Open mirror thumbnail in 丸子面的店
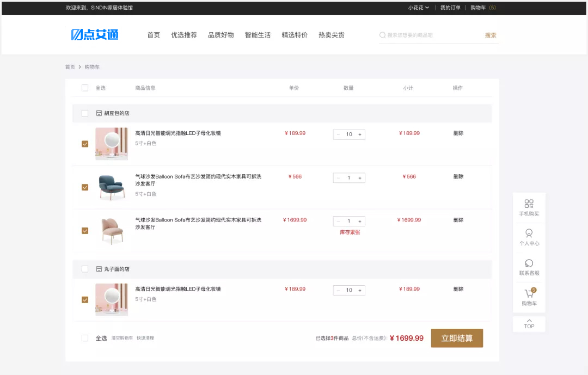This screenshot has width=588, height=375. 112,300
